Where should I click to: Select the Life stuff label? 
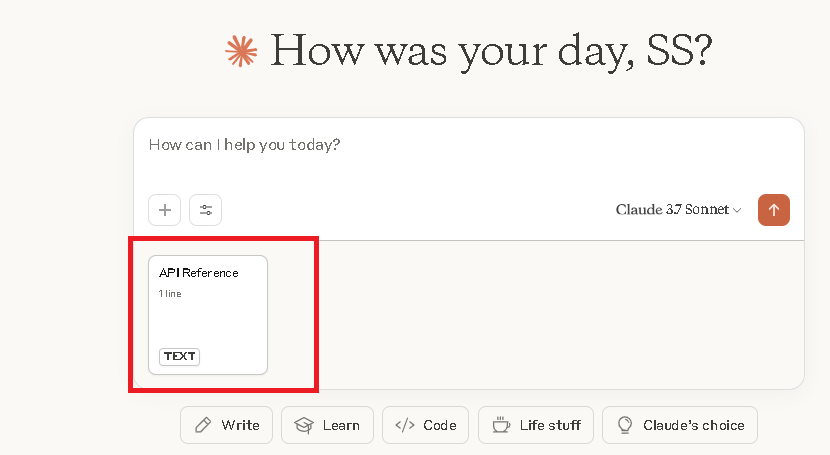[550, 425]
